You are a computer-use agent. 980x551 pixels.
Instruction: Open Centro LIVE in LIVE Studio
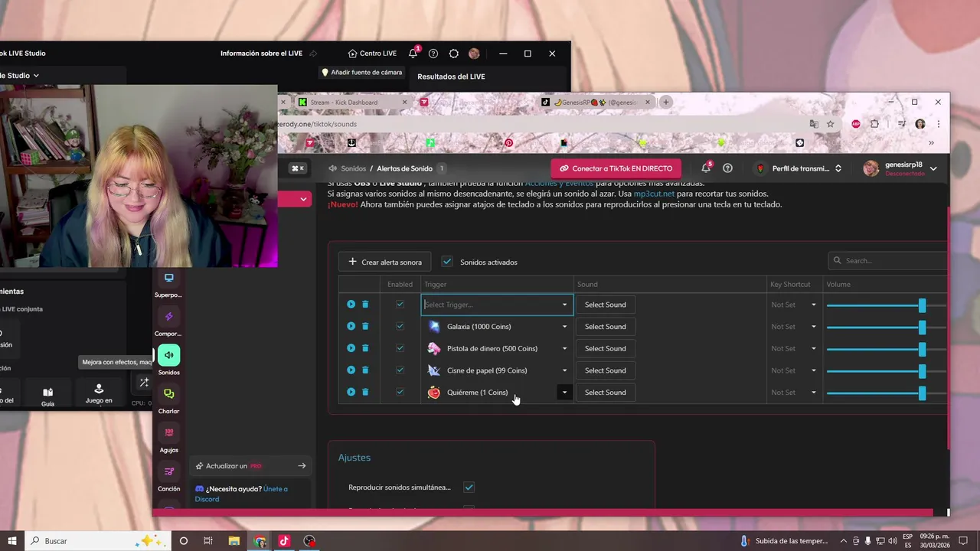(x=372, y=54)
